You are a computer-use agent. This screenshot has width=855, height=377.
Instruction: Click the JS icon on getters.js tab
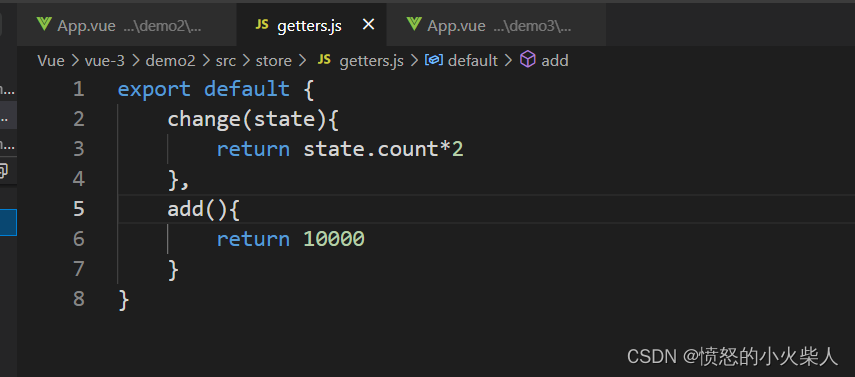point(262,25)
